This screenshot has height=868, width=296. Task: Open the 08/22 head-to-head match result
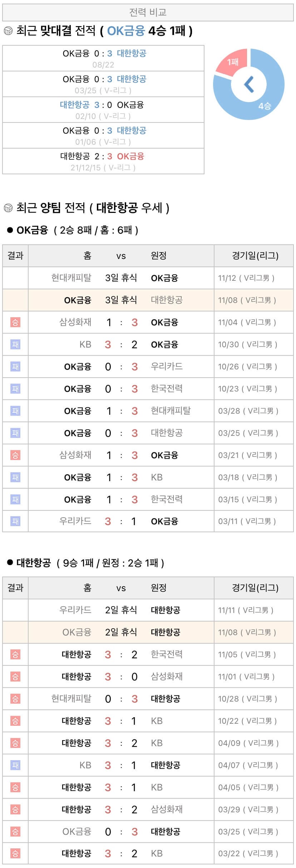(x=103, y=58)
